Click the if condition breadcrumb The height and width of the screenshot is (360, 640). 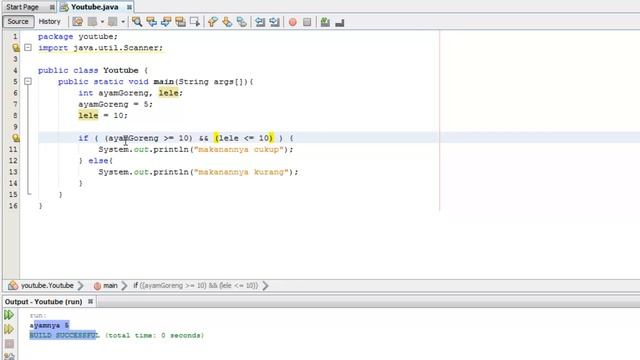tap(196, 285)
